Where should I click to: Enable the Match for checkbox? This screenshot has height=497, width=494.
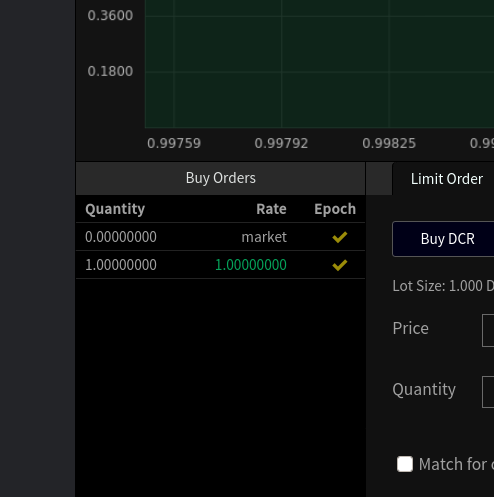click(x=405, y=464)
